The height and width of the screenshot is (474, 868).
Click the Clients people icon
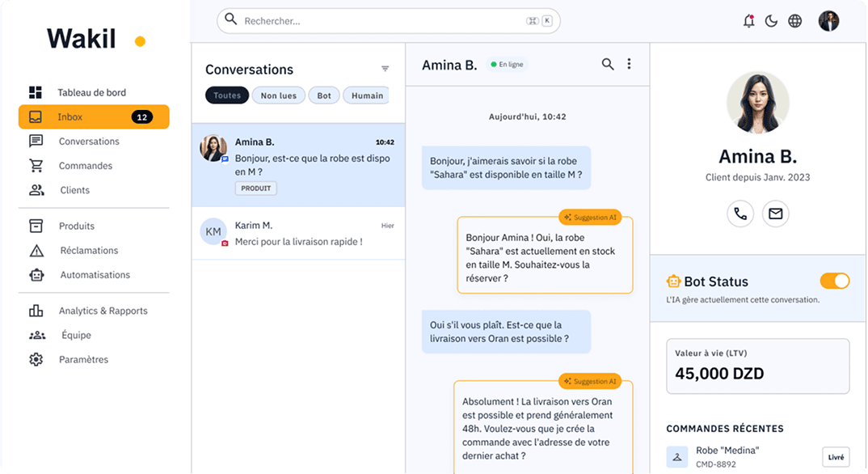36,190
